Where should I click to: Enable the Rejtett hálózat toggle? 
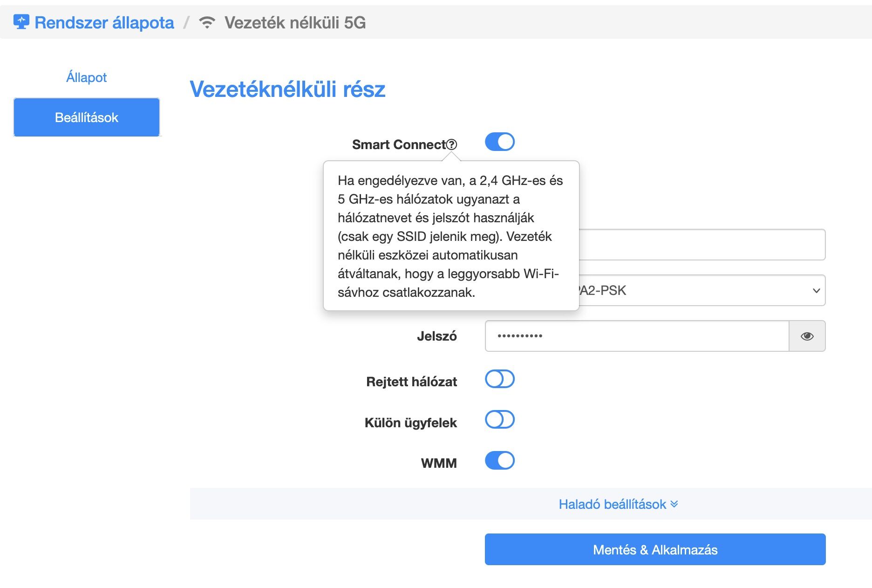coord(499,379)
